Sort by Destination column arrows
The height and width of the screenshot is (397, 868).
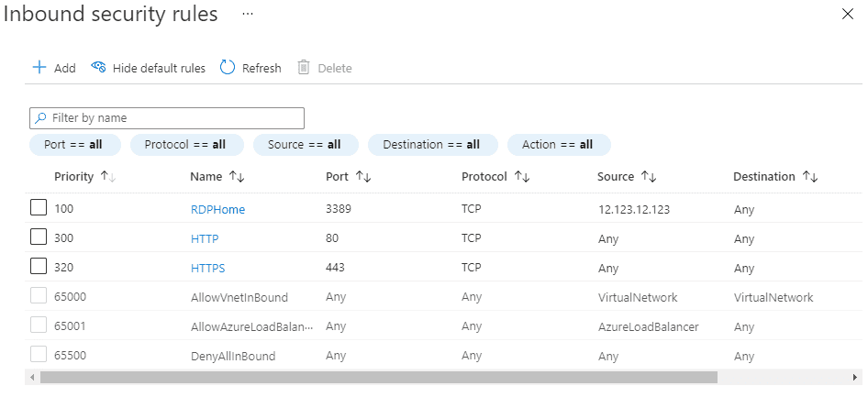pyautogui.click(x=810, y=177)
